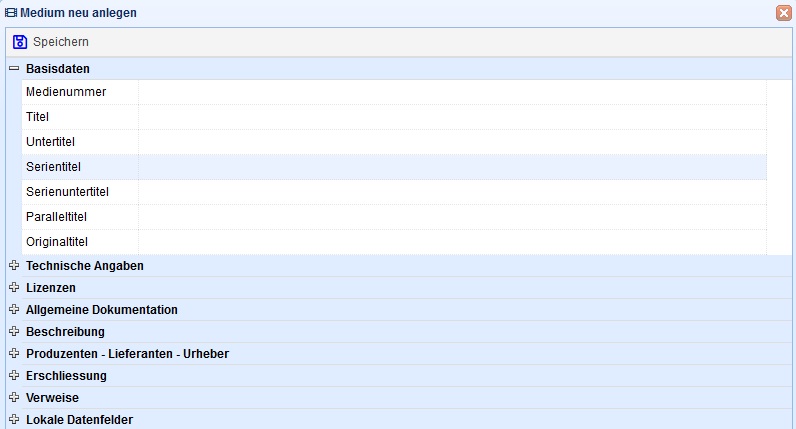Expand the Lizenzen section plus icon
796x429 pixels.
coord(14,287)
